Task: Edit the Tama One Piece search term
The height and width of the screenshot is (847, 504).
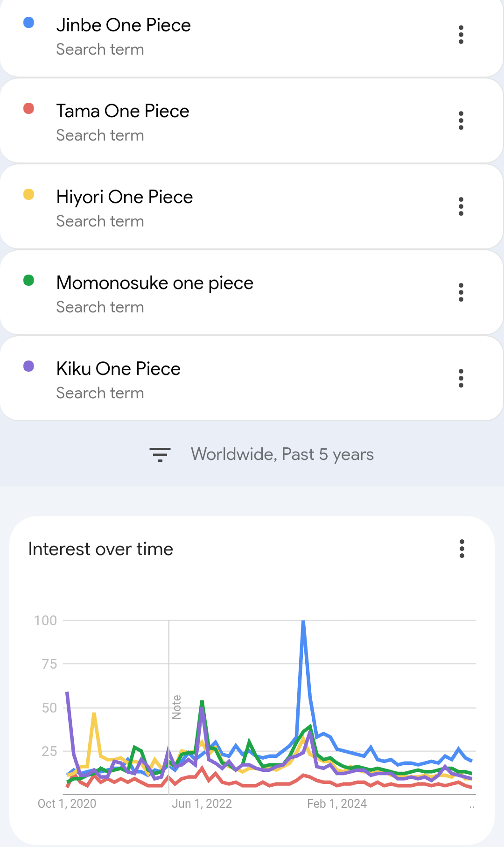Action: 123,111
